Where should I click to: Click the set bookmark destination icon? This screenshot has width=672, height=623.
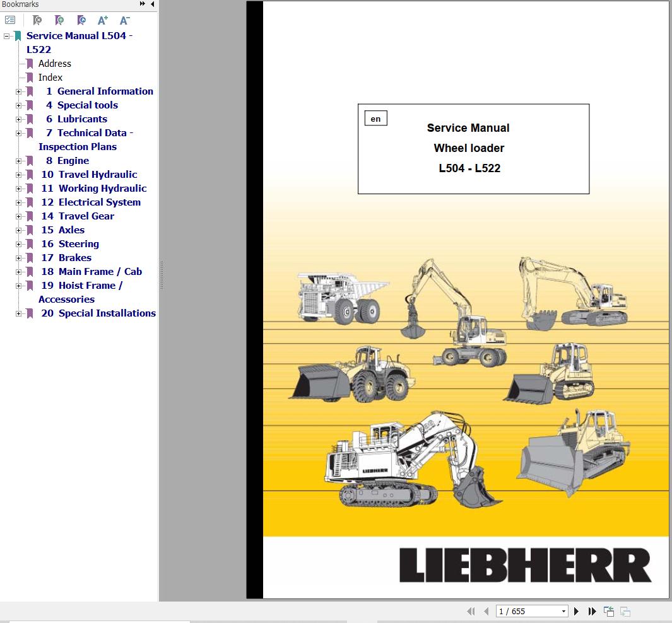pyautogui.click(x=81, y=20)
